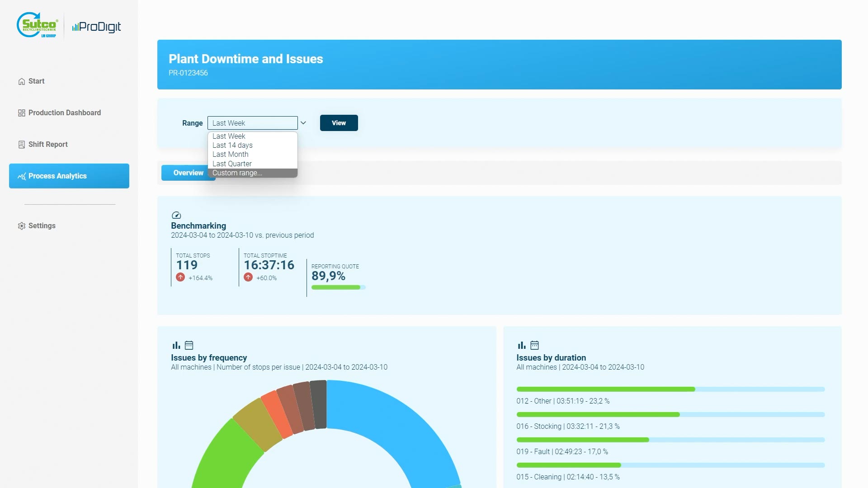The image size is (868, 488).
Task: Open the Start page
Action: coord(69,81)
